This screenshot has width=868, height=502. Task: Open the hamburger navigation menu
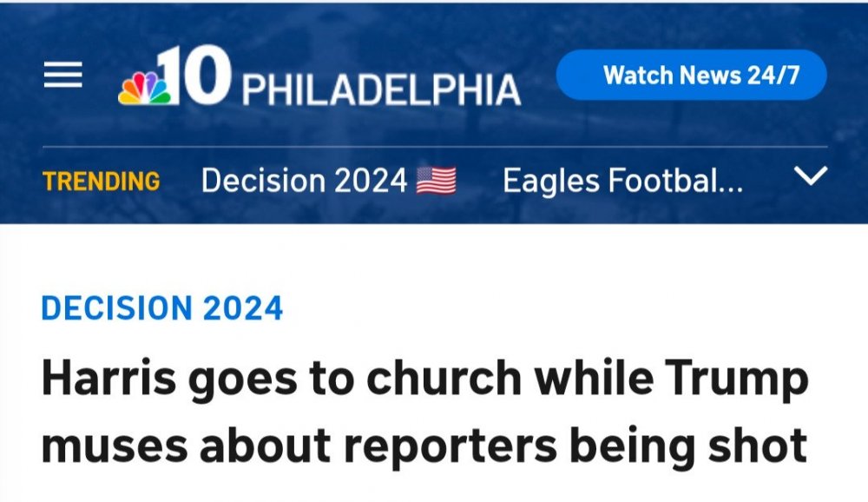coord(62,76)
